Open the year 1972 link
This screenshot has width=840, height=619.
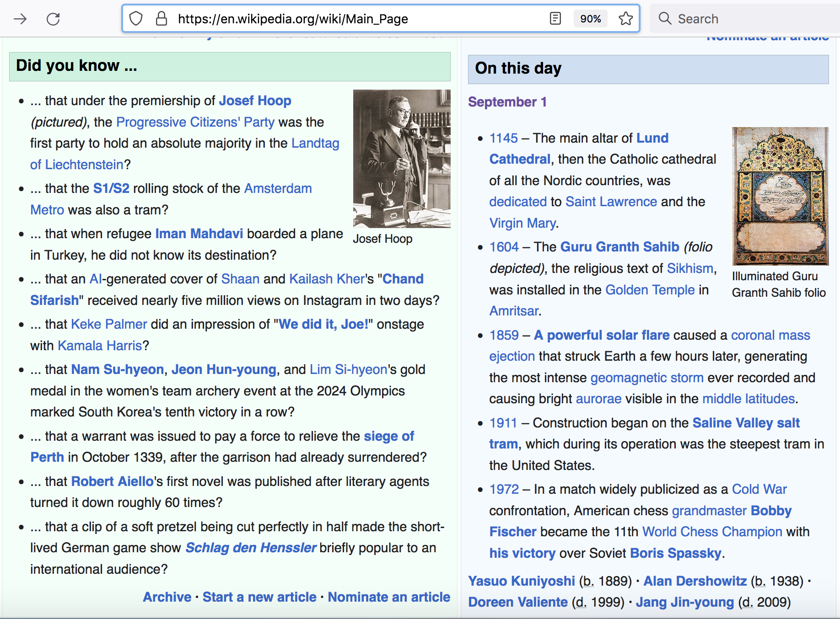(x=504, y=489)
